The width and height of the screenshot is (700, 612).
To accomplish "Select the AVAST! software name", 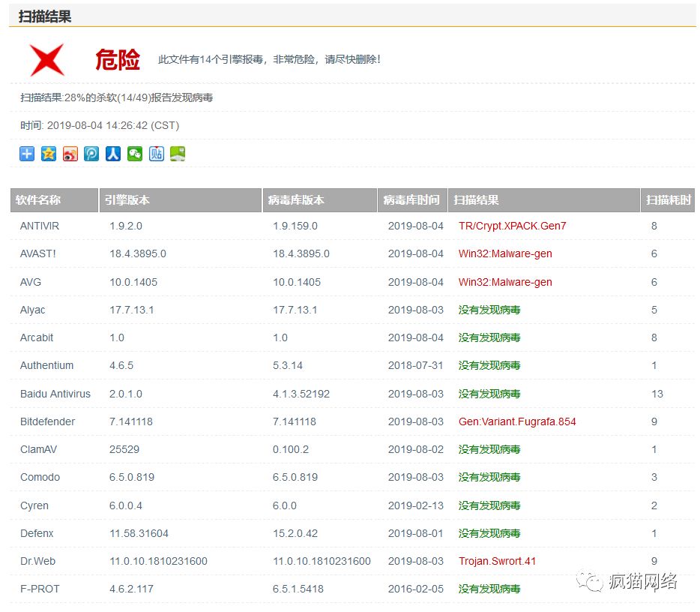I will pos(38,253).
